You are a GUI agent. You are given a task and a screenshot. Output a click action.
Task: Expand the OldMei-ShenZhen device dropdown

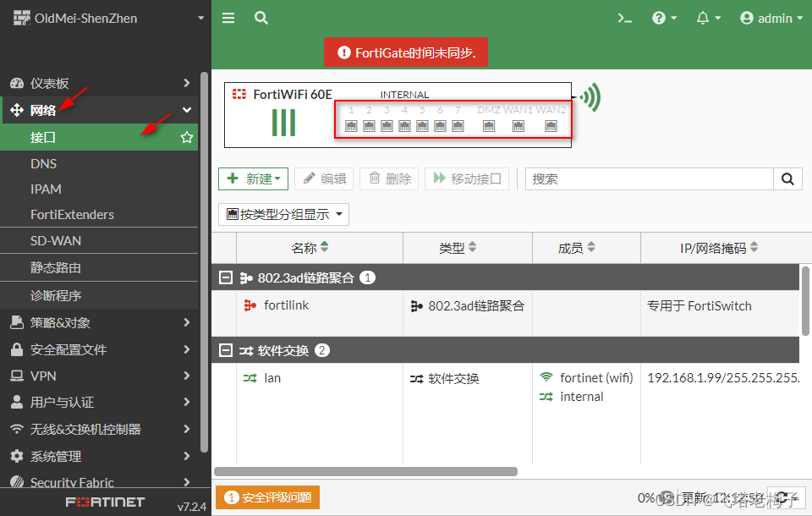point(201,18)
